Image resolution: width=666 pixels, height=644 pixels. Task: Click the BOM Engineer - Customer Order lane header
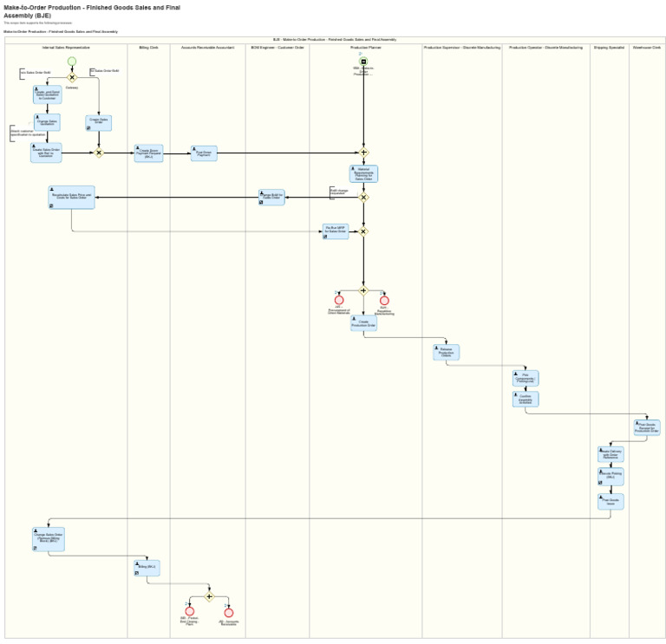[x=277, y=48]
